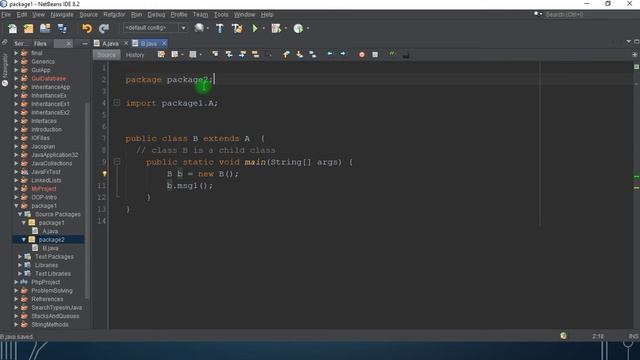This screenshot has height=360, width=640.
Task: Toggle bookmark icon in editor toolbar
Action: coord(313,54)
